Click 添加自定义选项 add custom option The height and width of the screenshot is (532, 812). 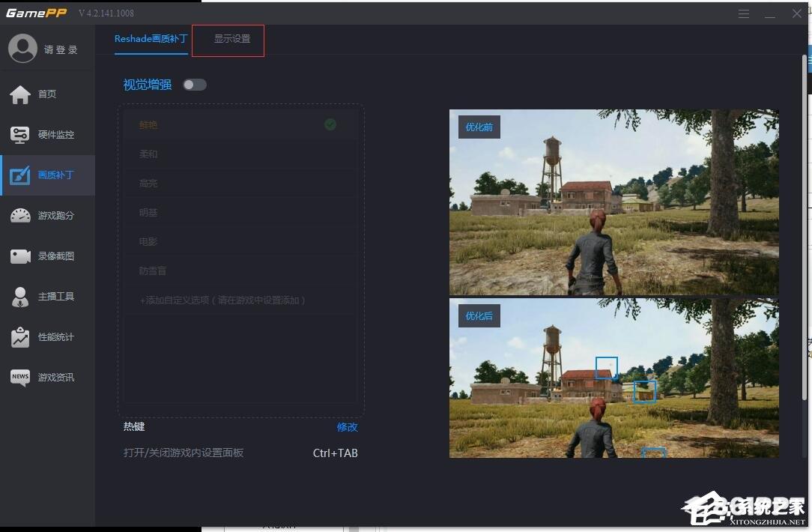(240, 300)
